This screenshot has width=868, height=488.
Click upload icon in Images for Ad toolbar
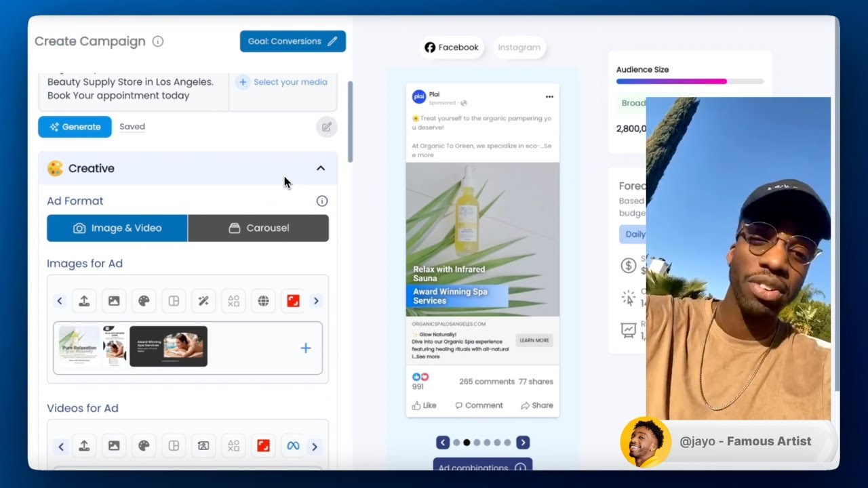click(84, 301)
